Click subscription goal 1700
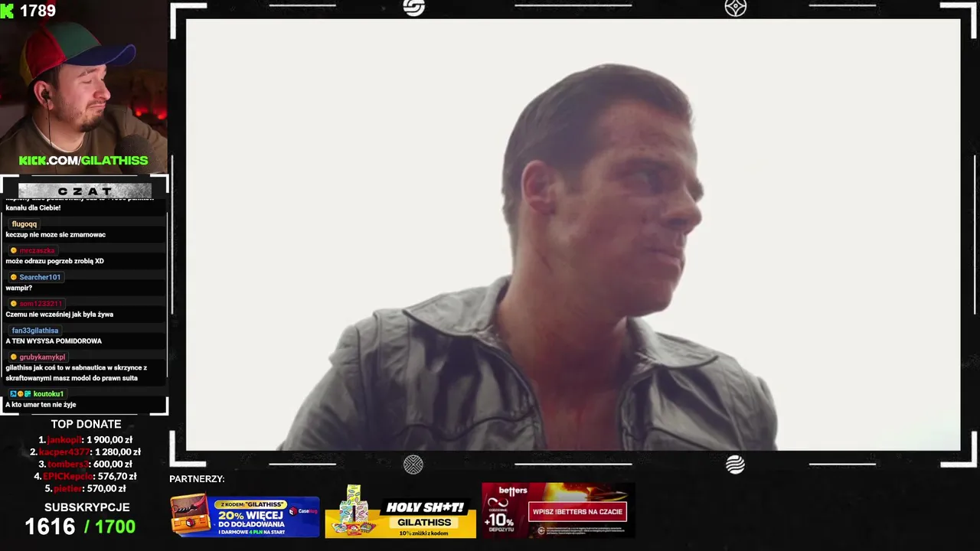980x551 pixels. point(115,527)
